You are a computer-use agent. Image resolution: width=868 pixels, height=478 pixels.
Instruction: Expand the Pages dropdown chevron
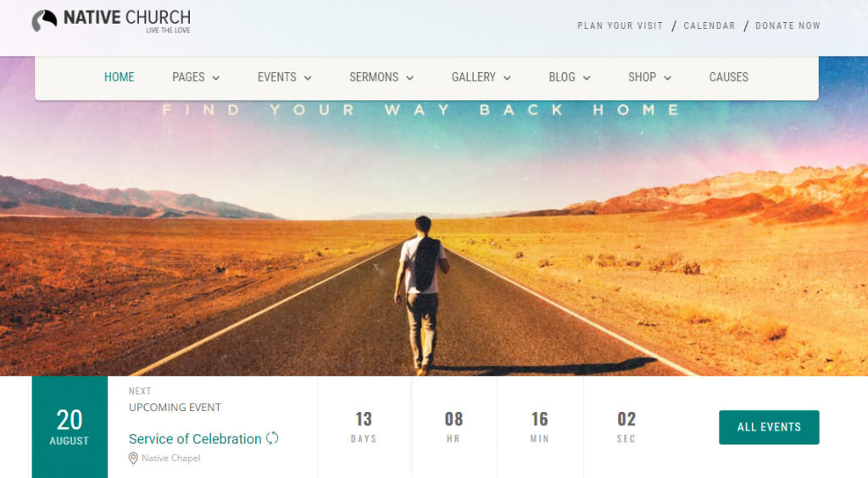click(x=216, y=78)
